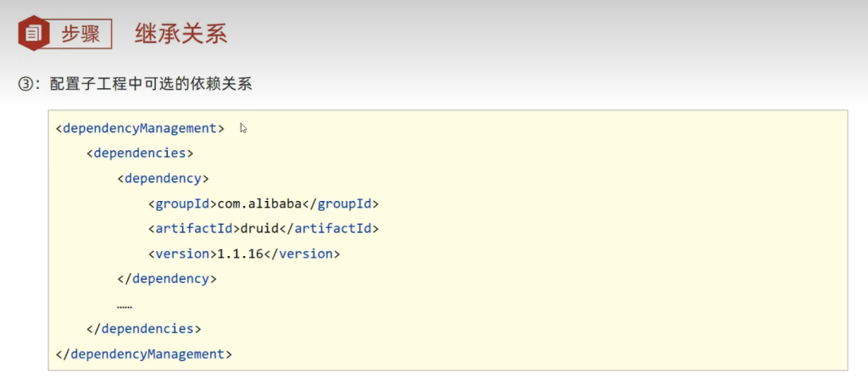Click the 1.1.16 version number
This screenshot has width=868, height=390.
pyautogui.click(x=241, y=253)
